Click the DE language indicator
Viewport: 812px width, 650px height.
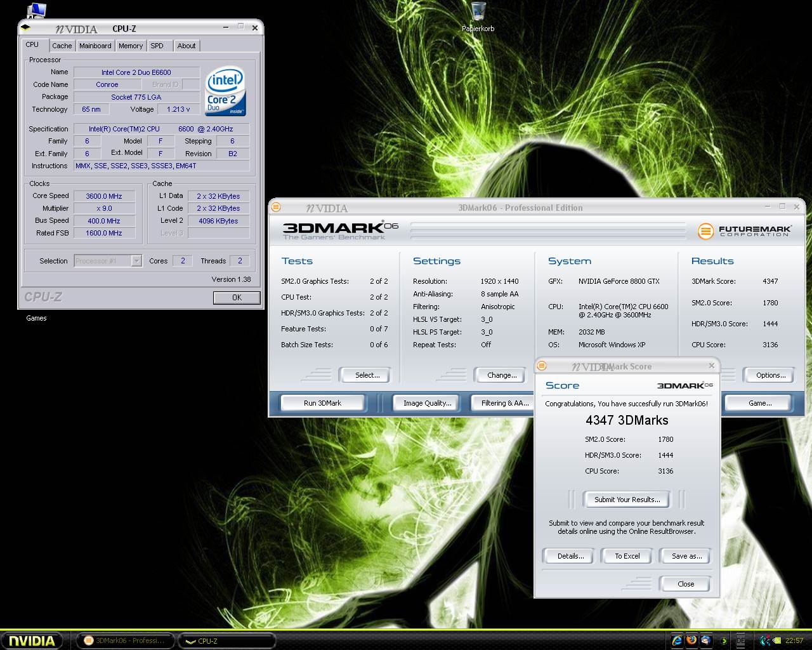[740, 641]
